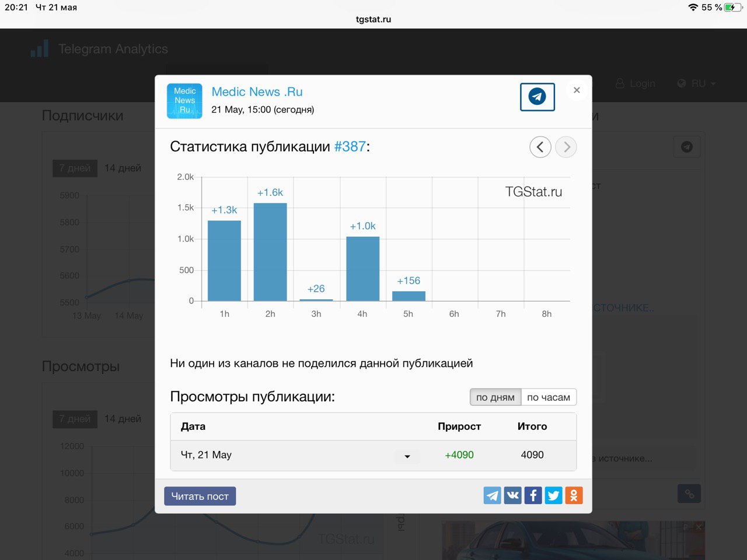Click the 1h bar showing +1.3k

pos(224,261)
